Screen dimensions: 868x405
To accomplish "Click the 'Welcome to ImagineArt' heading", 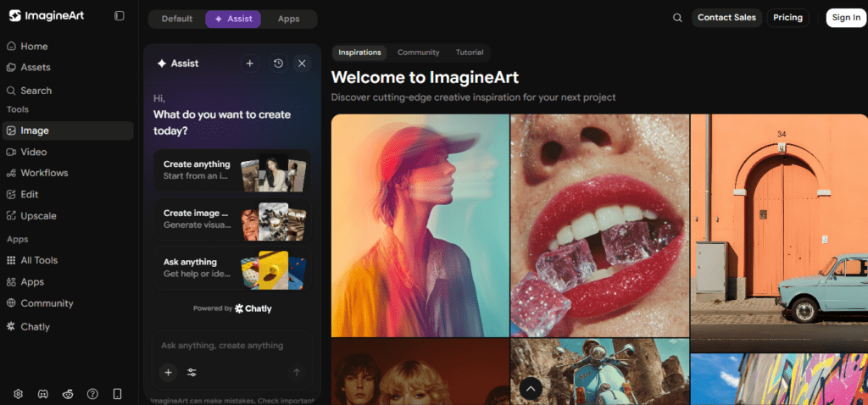I will click(425, 77).
